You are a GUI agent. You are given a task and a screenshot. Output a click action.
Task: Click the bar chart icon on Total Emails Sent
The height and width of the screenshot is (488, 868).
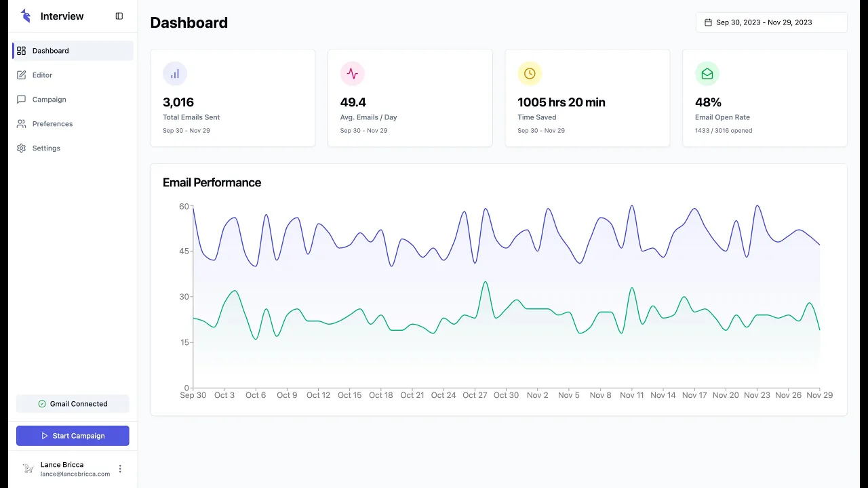click(x=175, y=74)
